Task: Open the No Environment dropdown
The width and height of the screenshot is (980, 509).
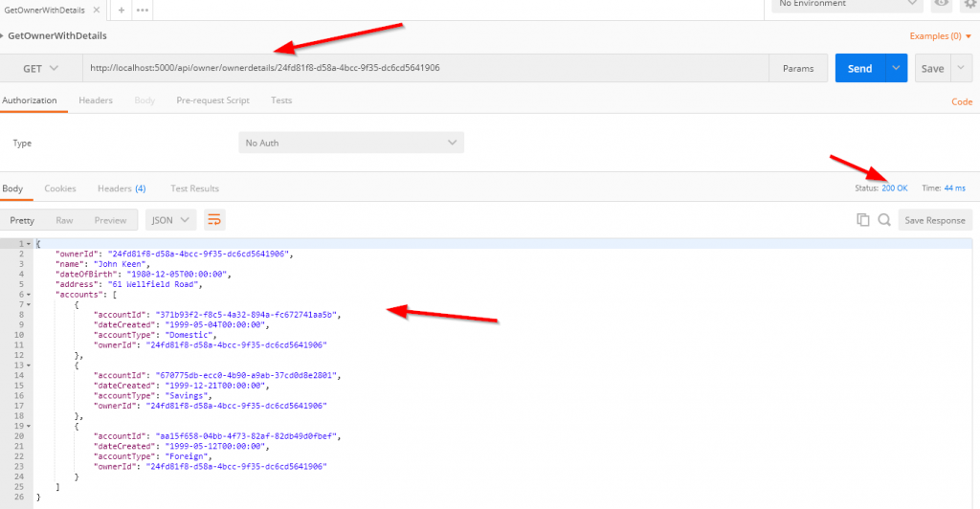Action: point(848,5)
